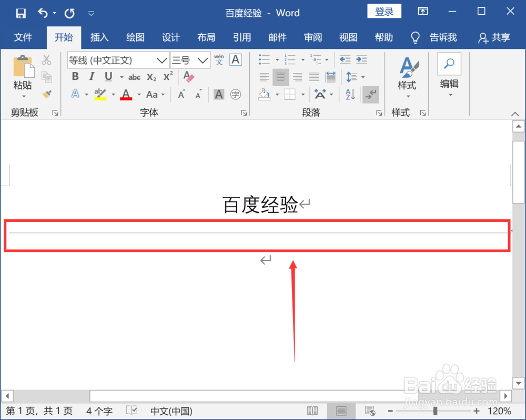Increase paragraph indent
The image size is (526, 420).
coord(362,60)
